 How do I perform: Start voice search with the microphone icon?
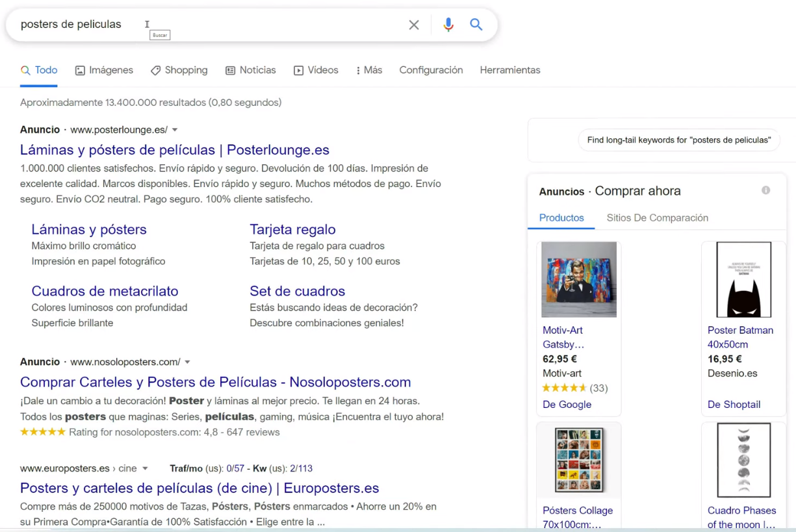coord(448,25)
